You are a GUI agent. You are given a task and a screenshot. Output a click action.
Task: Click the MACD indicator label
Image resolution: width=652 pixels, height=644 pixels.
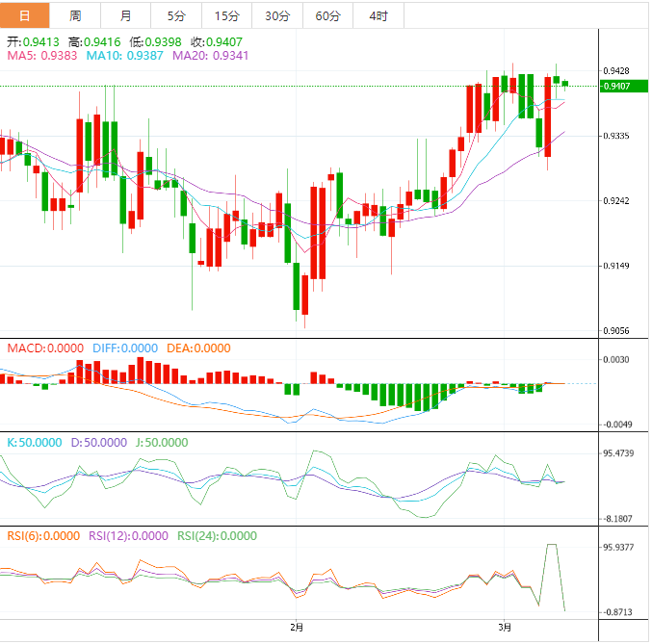[x=45, y=348]
